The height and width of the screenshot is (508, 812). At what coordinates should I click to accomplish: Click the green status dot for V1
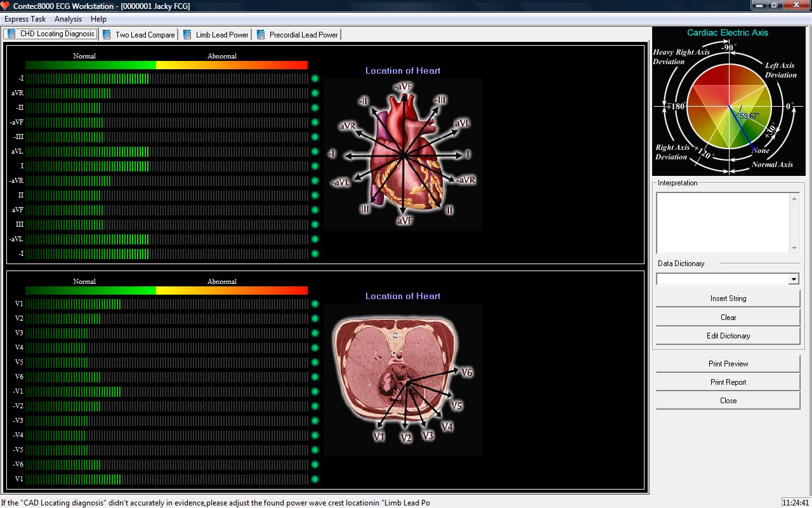pos(315,304)
